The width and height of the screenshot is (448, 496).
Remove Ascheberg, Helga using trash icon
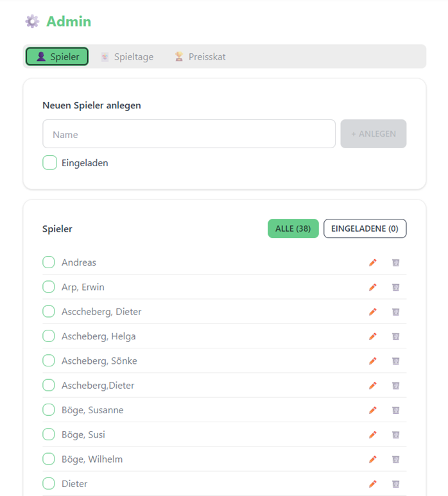[x=395, y=336]
